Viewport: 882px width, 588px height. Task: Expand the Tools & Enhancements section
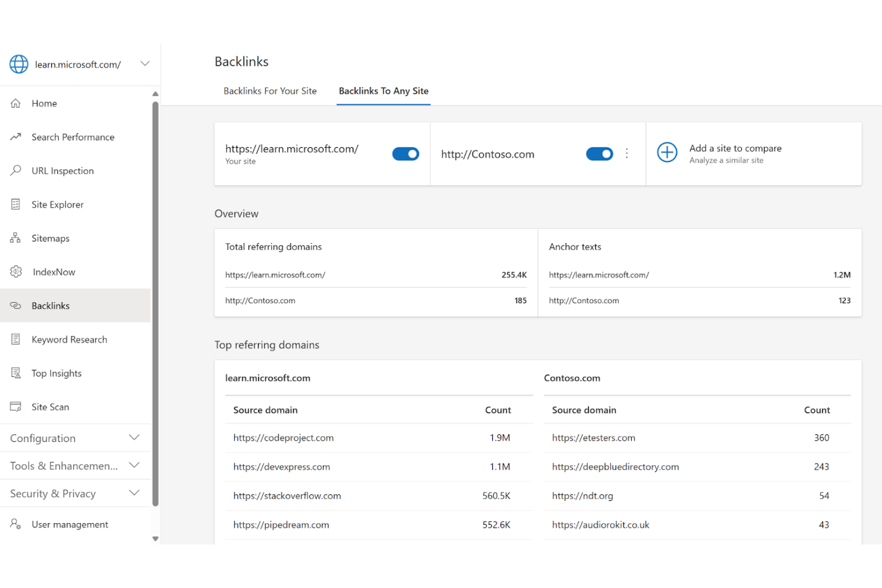click(x=134, y=465)
